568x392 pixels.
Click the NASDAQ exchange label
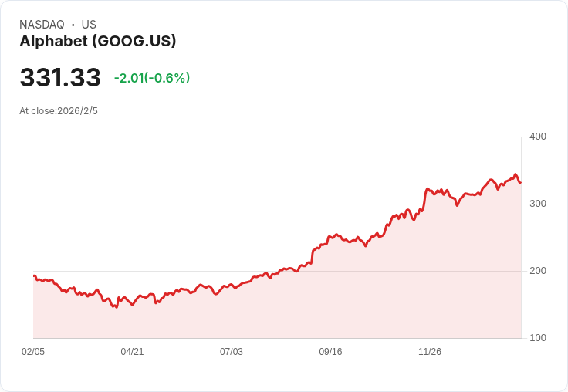pos(42,25)
